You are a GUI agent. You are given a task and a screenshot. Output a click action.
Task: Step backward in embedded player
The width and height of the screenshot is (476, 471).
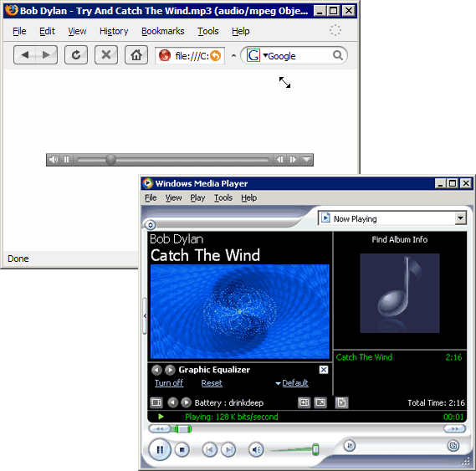click(x=280, y=160)
